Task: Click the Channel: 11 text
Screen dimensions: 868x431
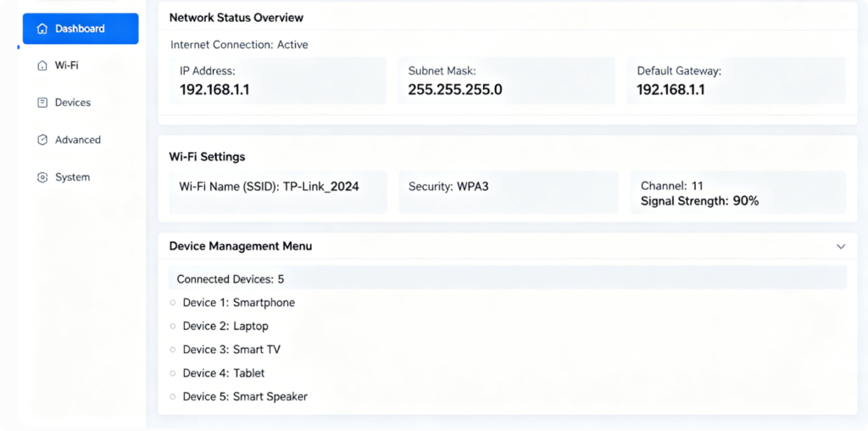Action: coord(671,186)
